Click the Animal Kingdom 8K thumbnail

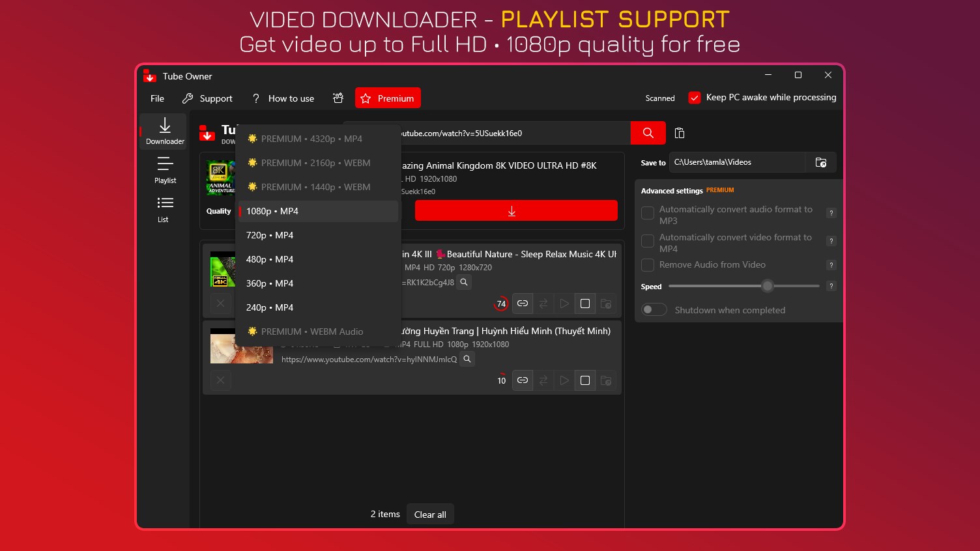[x=221, y=178]
